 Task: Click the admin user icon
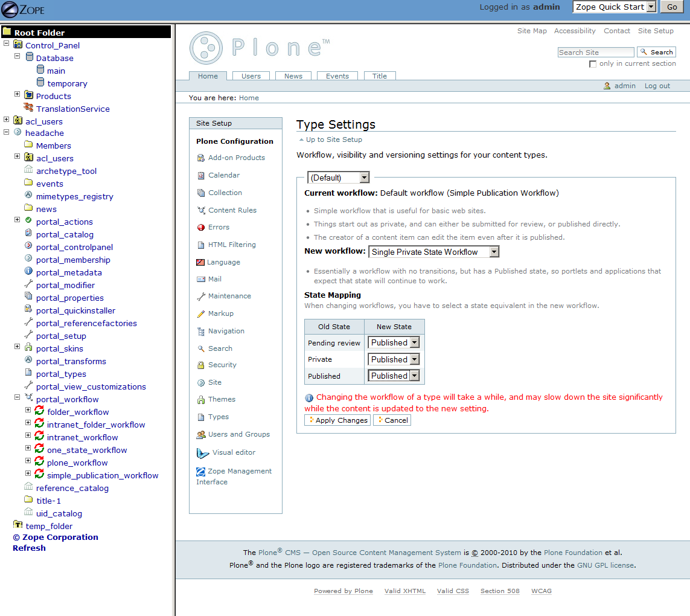(607, 86)
